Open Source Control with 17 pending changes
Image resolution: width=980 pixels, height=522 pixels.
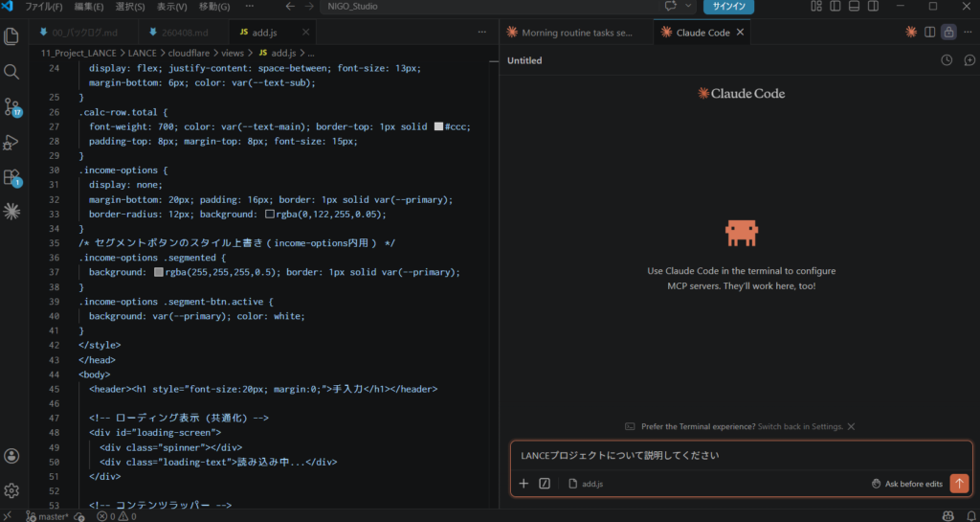[11, 106]
